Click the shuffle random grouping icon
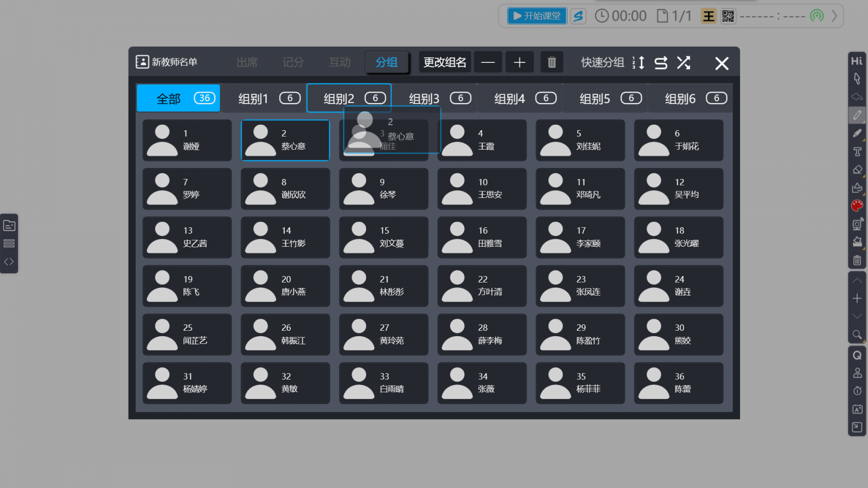Screen dimensions: 868x488 click(684, 63)
